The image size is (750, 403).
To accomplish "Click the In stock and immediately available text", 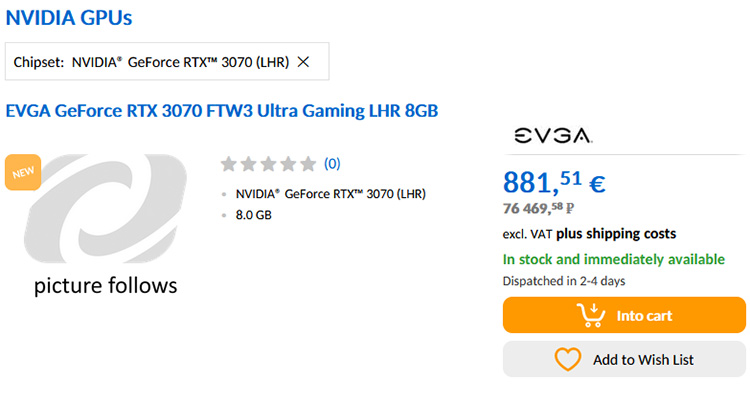I will click(x=613, y=259).
